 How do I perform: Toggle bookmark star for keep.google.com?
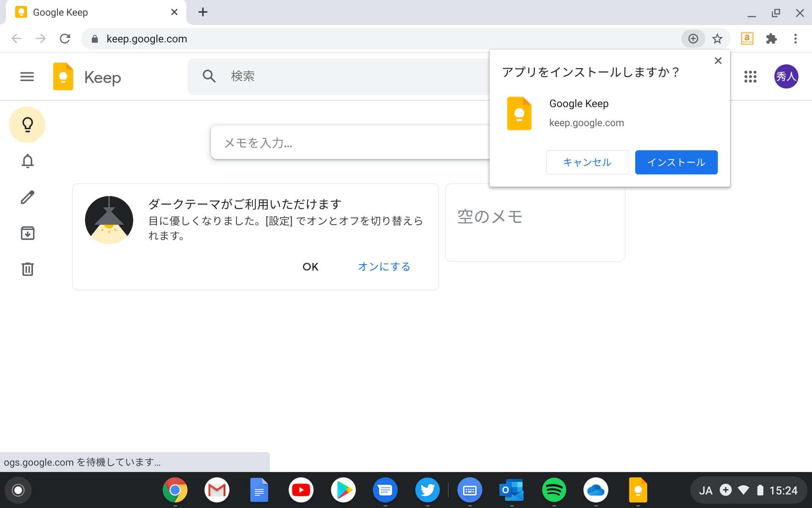717,39
